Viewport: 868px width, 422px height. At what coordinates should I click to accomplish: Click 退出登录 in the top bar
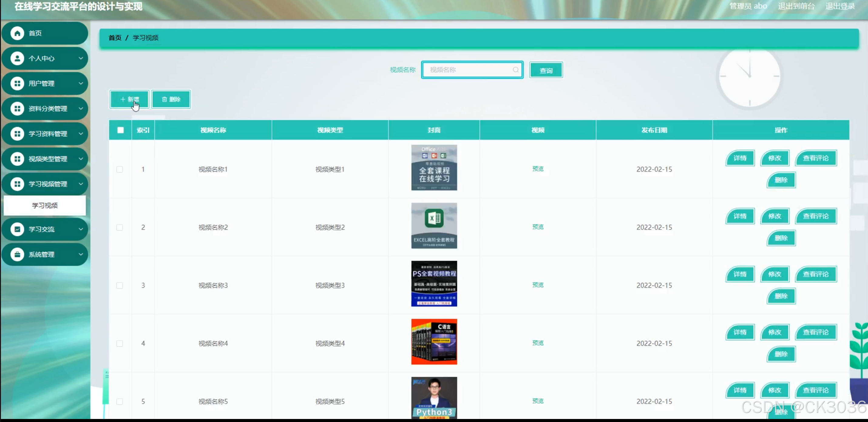pyautogui.click(x=840, y=6)
